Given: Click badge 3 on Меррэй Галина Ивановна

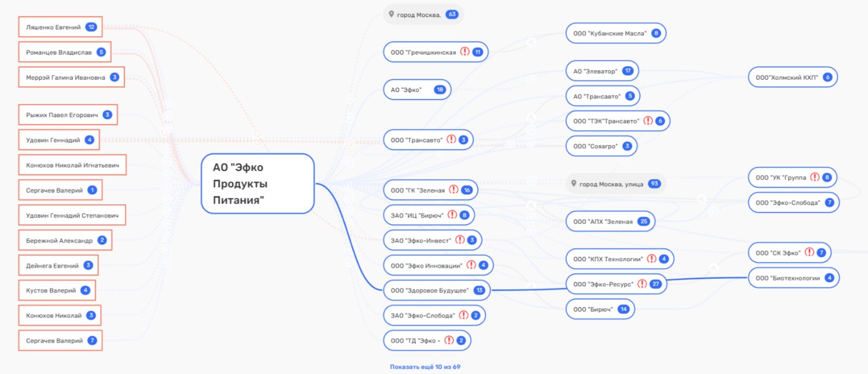Looking at the screenshot, I should [115, 77].
